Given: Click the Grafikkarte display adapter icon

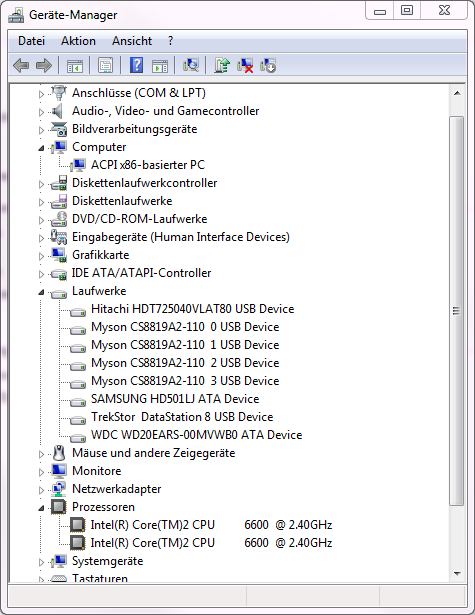Looking at the screenshot, I should click(x=59, y=255).
